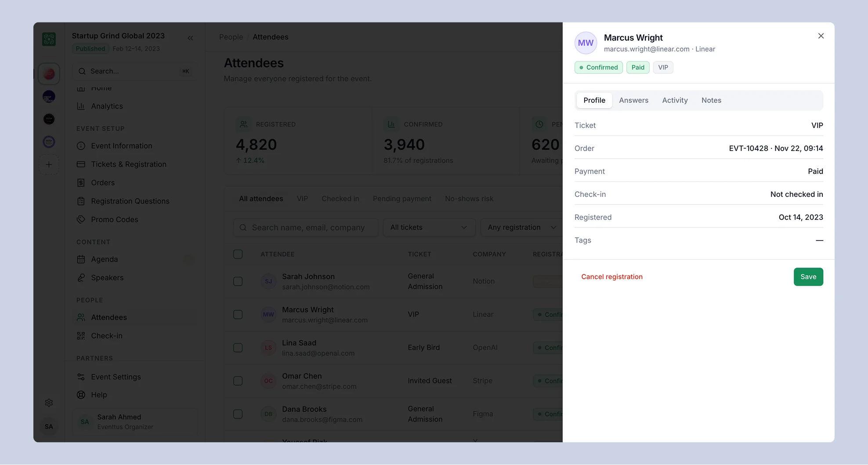Switch to the Activity tab
The width and height of the screenshot is (868, 465).
pos(675,100)
